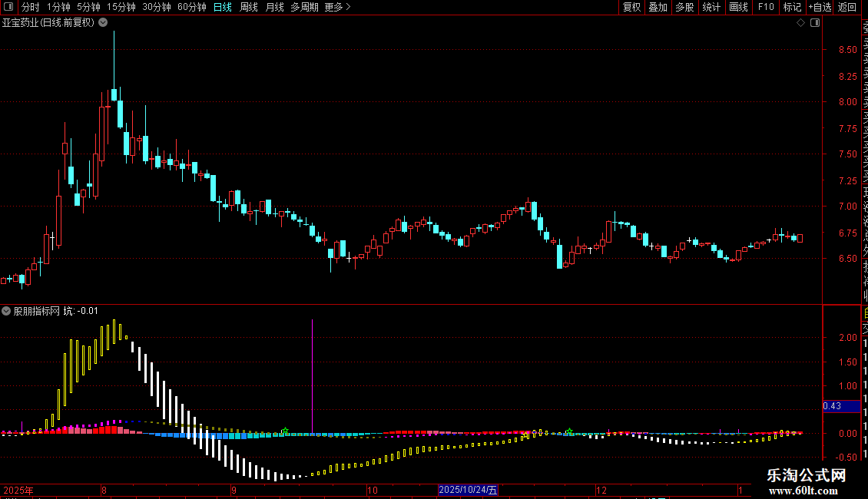This screenshot has width=868, height=499.
Task: Click the second green star near December
Action: pyautogui.click(x=569, y=431)
